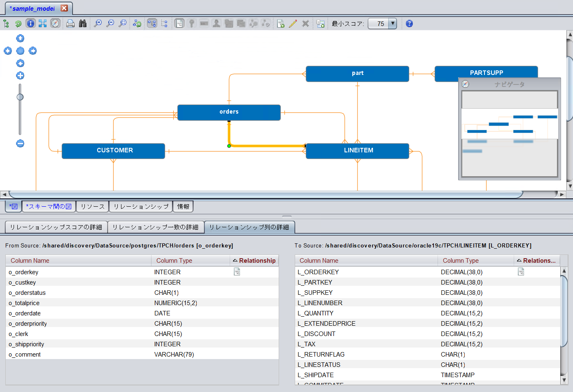The width and height of the screenshot is (573, 392).
Task: Click the gray X delete icon
Action: click(305, 23)
